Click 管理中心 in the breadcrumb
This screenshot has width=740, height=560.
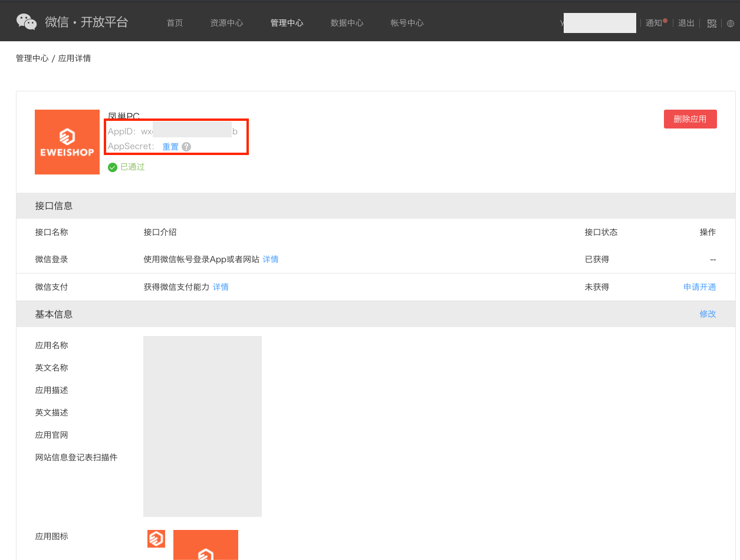(32, 58)
